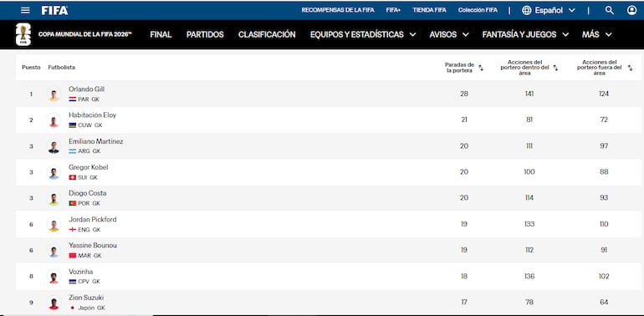Click Gregor Kobel's player avatar
The image size is (644, 316).
pyautogui.click(x=54, y=172)
